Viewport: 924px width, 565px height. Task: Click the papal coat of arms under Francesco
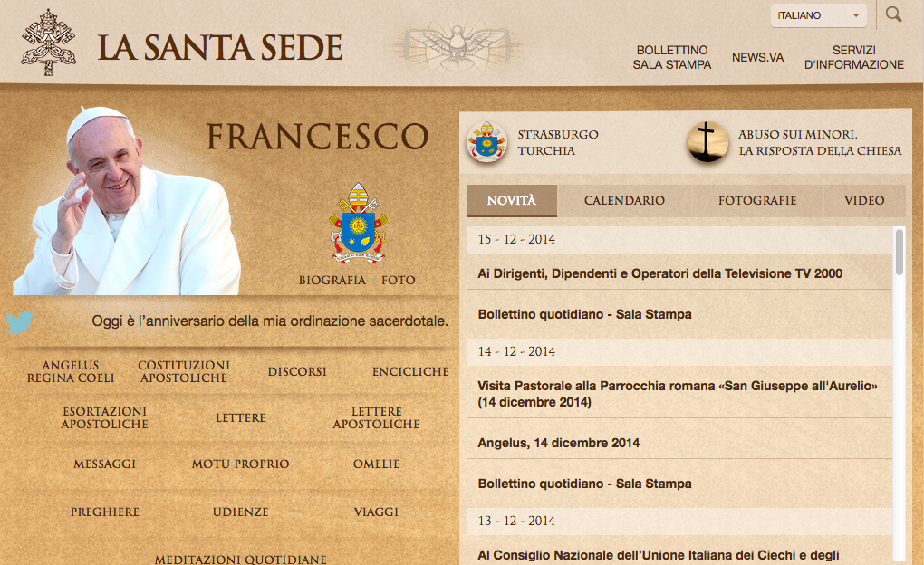point(359,223)
